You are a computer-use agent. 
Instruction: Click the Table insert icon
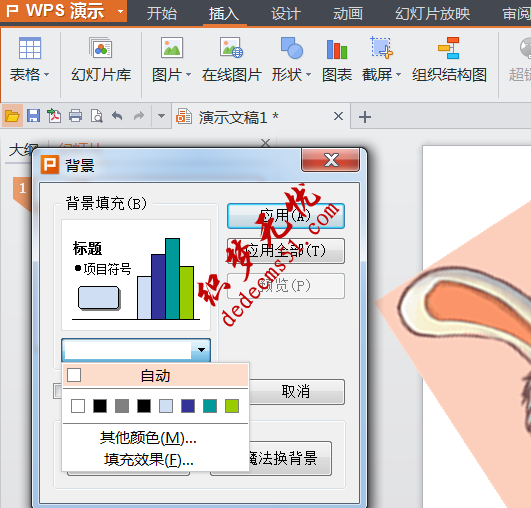point(30,48)
